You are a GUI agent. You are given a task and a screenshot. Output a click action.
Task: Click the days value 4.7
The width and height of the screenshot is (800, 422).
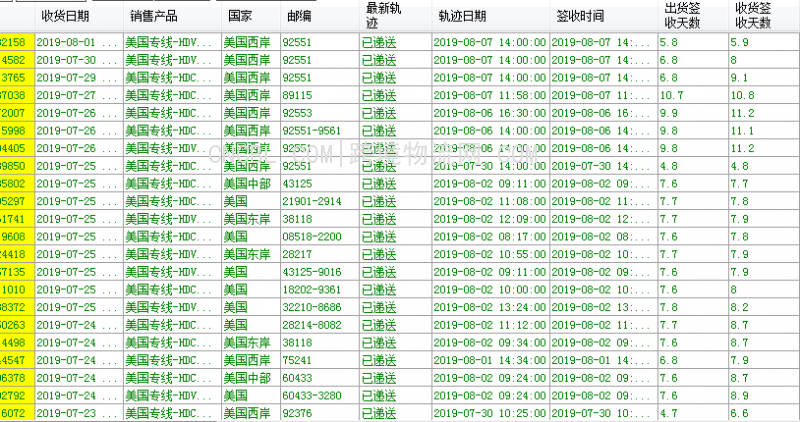[x=693, y=413]
